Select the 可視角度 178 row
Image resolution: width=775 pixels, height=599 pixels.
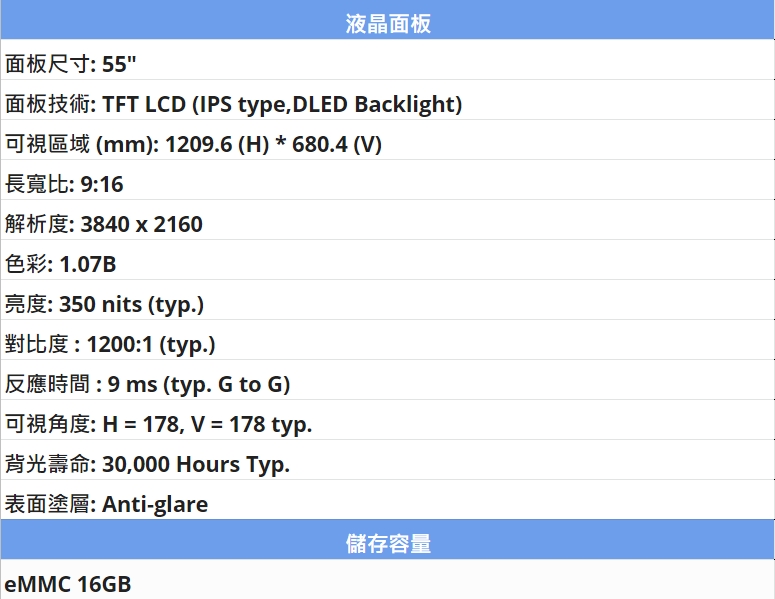[388, 420]
